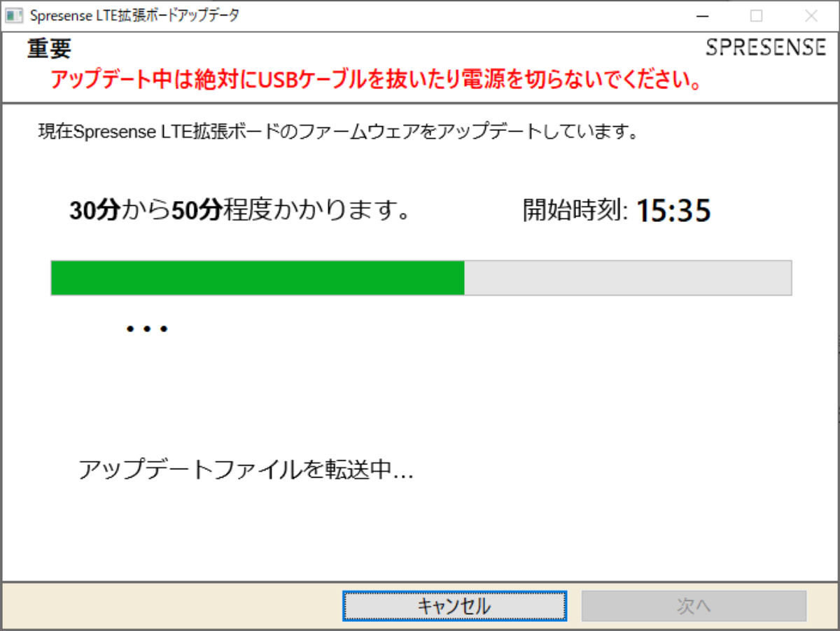Click the 開始時刻 15:35 start time
The height and width of the screenshot is (631, 840).
[617, 210]
